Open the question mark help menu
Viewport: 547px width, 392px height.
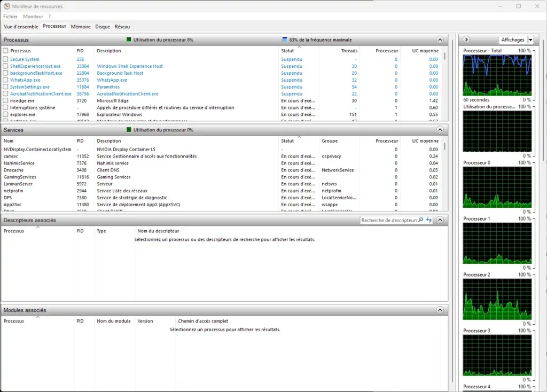(x=50, y=17)
